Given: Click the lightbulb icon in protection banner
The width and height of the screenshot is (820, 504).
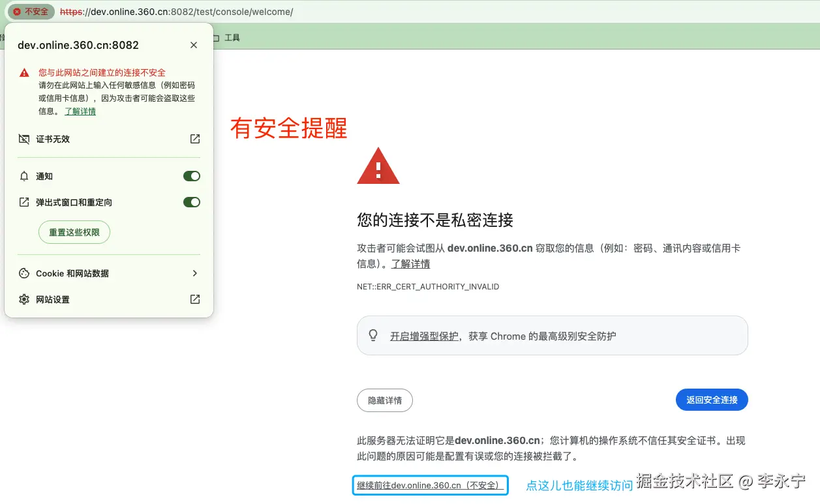Looking at the screenshot, I should (373, 336).
